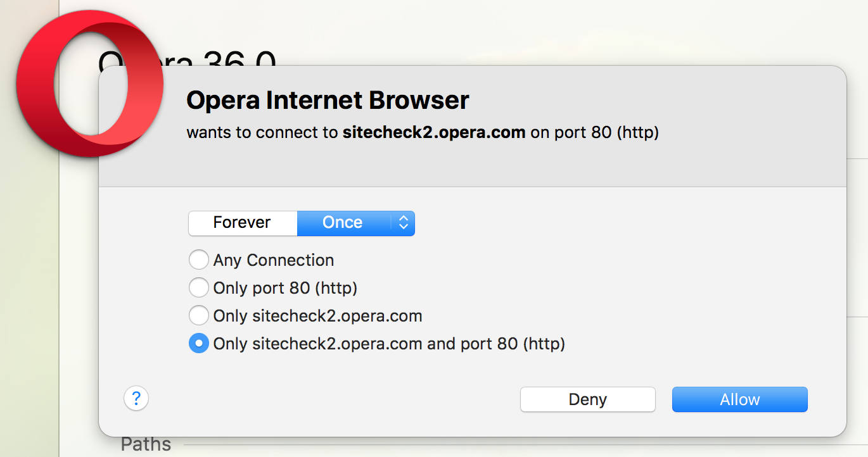Open help with the question mark button

(136, 399)
